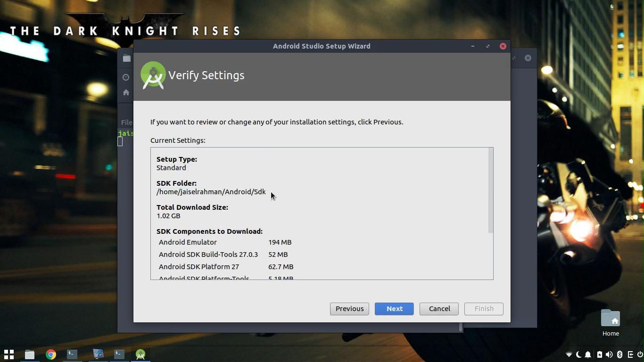644x362 pixels.
Task: Click the 'Current Settings:' label
Action: [178, 140]
